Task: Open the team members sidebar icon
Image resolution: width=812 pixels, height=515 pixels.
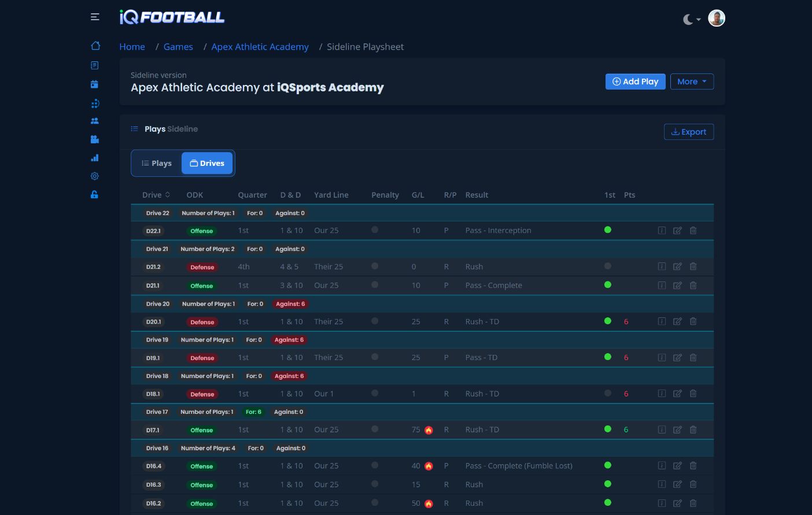Action: [95, 121]
